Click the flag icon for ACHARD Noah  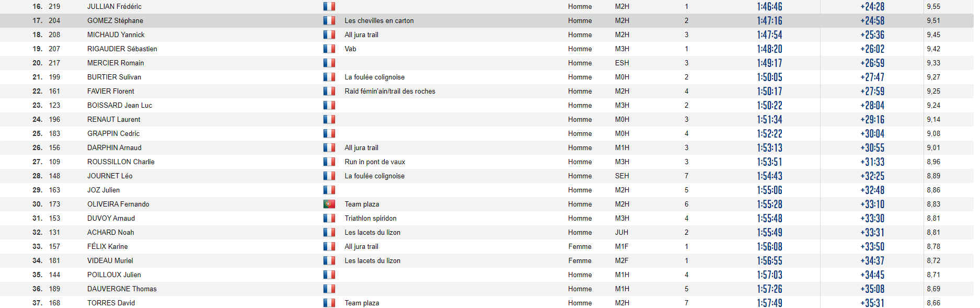(x=329, y=232)
